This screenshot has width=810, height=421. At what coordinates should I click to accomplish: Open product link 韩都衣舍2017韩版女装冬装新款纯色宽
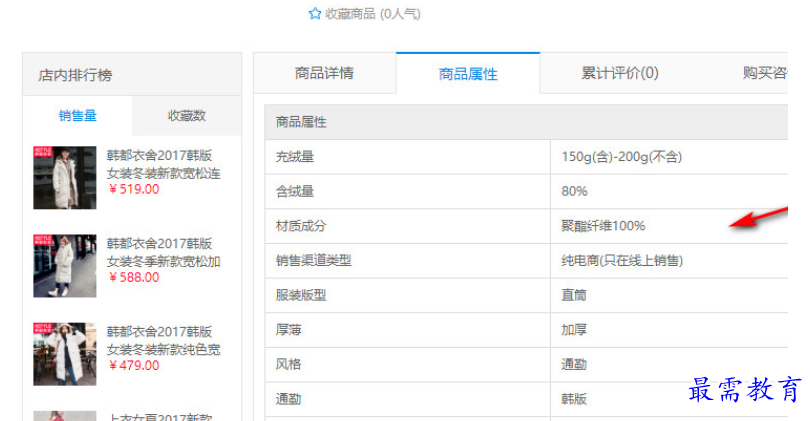point(163,341)
